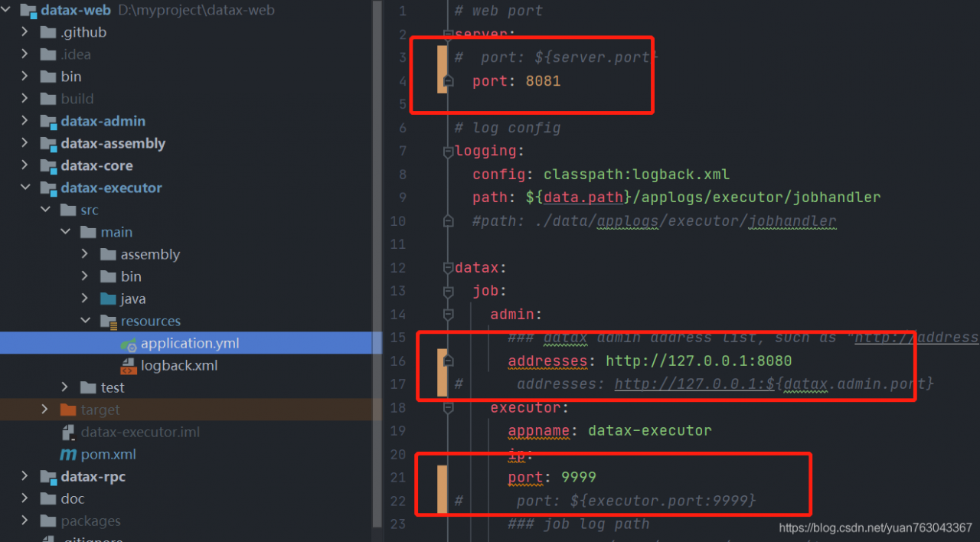Open the http://127.0.0.1:8080 address link
The image size is (980, 542).
coord(699,361)
